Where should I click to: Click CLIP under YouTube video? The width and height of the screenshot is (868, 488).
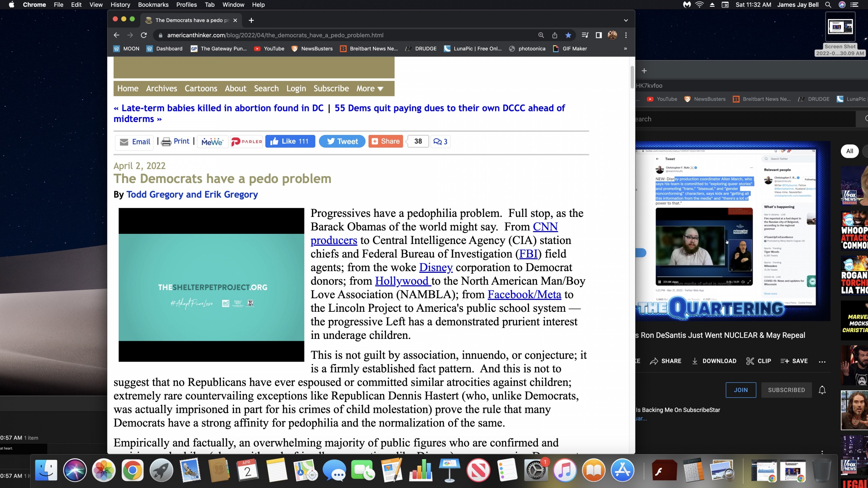(x=758, y=361)
